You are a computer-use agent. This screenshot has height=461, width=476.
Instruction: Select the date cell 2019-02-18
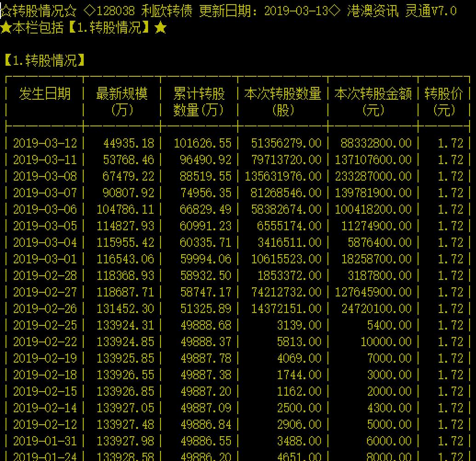click(45, 375)
